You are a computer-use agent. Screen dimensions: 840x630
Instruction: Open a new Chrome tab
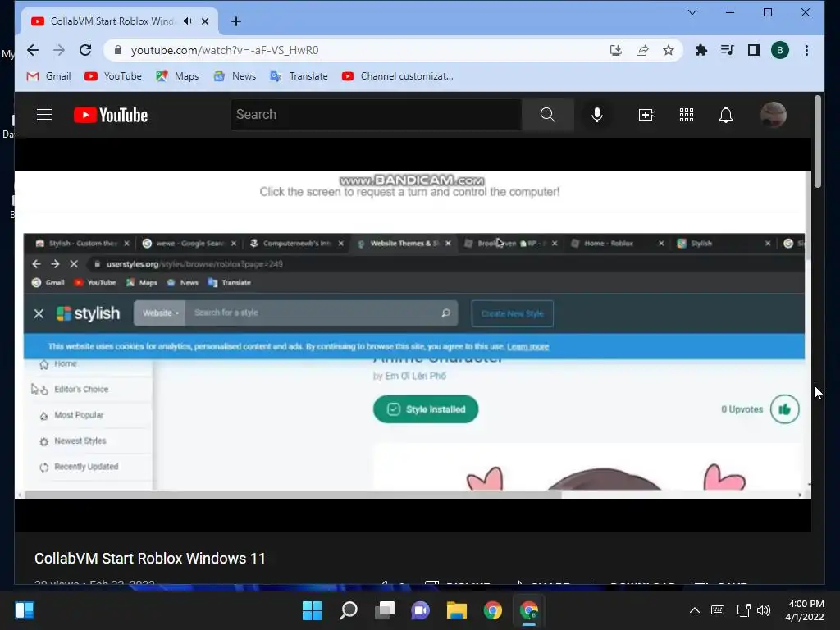pos(236,21)
